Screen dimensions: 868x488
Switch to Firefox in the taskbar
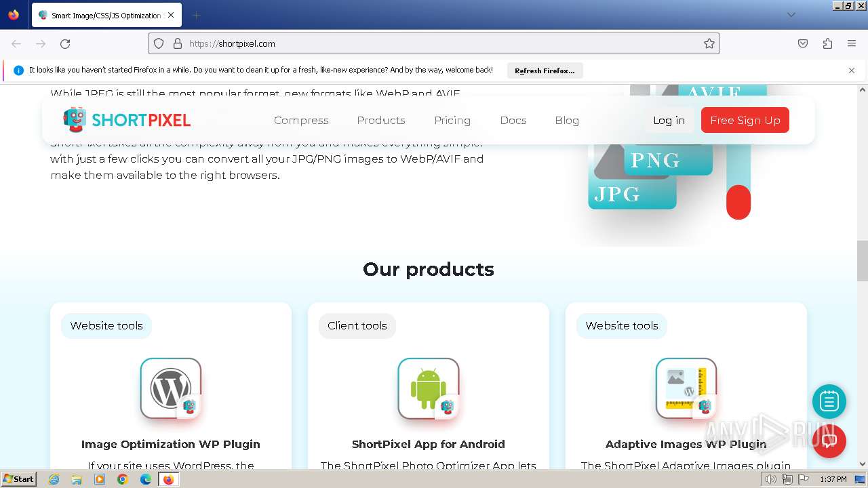click(x=168, y=479)
